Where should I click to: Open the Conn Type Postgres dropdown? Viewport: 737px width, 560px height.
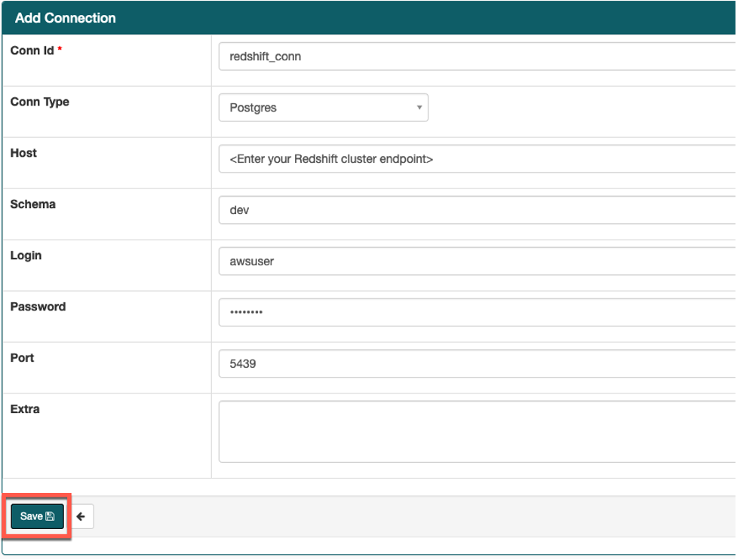click(x=323, y=108)
